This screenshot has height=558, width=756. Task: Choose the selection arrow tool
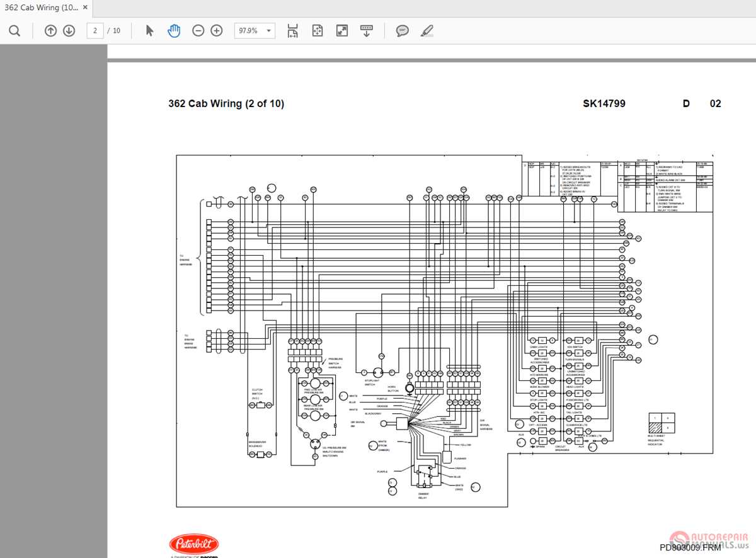tap(149, 30)
